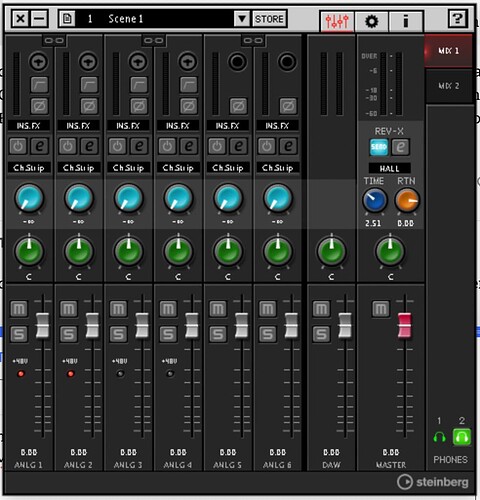Select the MIX 2 tab
Image resolution: width=480 pixels, height=500 pixels.
[x=449, y=86]
